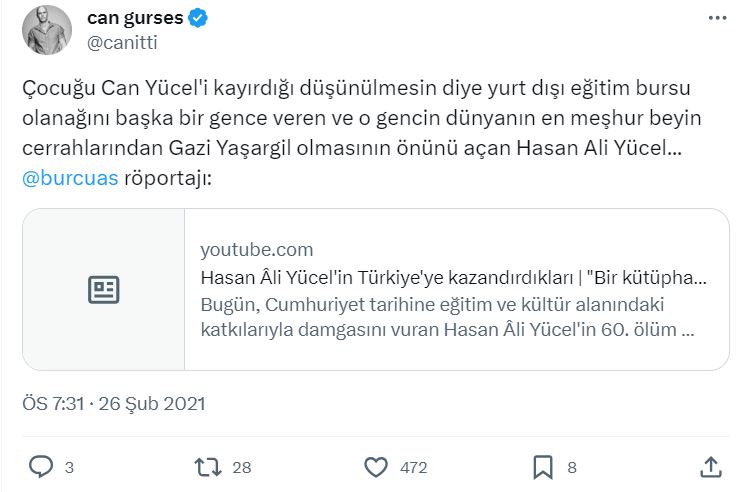
Task: Open the share icon menu
Action: (709, 466)
